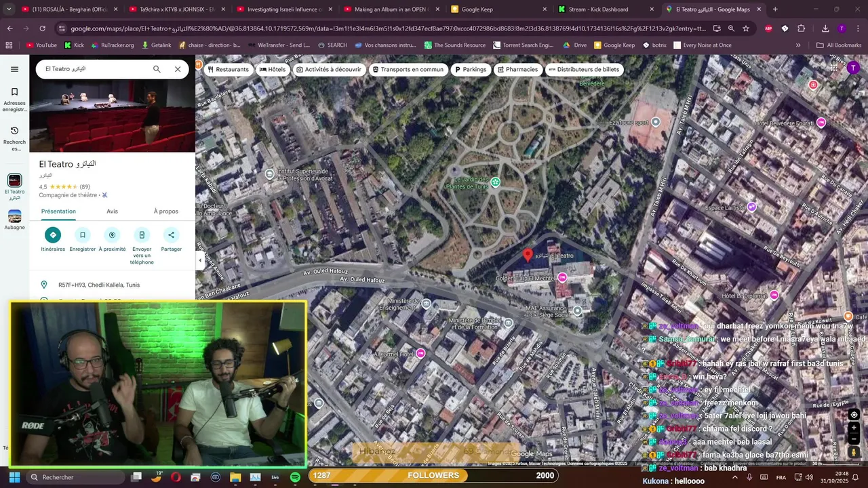The image size is (868, 488).
Task: Click the Al Karmel Hotel map marker
Action: (420, 354)
